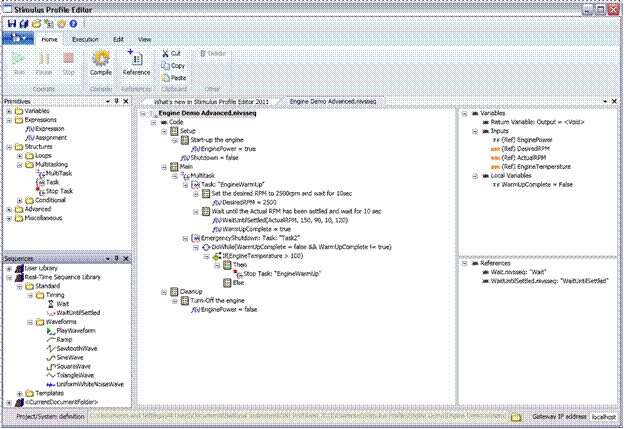Viewport: 624px width, 429px height.
Task: Open the Execution ribbon tab
Action: pos(85,39)
